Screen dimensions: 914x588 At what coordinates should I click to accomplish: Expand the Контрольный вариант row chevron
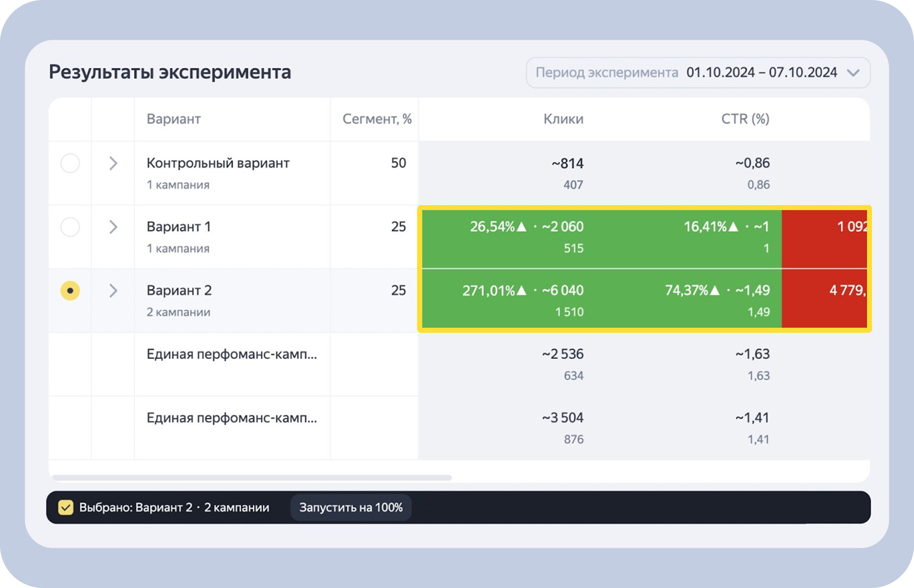pyautogui.click(x=113, y=163)
